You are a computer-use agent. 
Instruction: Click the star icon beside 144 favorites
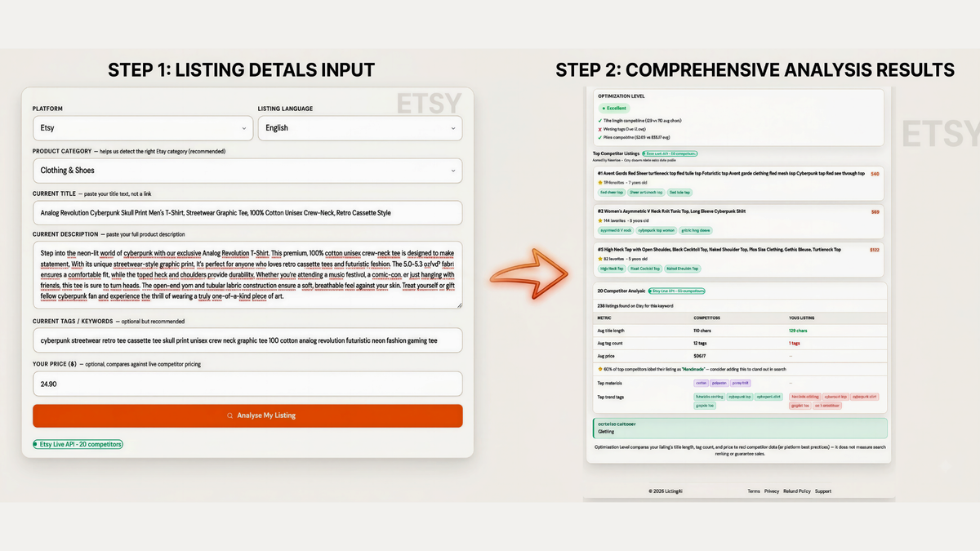tap(600, 220)
